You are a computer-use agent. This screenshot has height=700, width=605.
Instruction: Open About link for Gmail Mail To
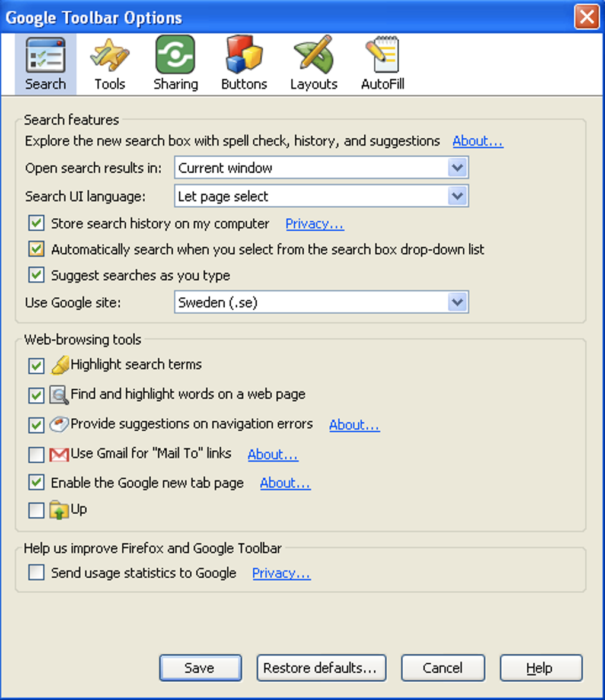(273, 454)
